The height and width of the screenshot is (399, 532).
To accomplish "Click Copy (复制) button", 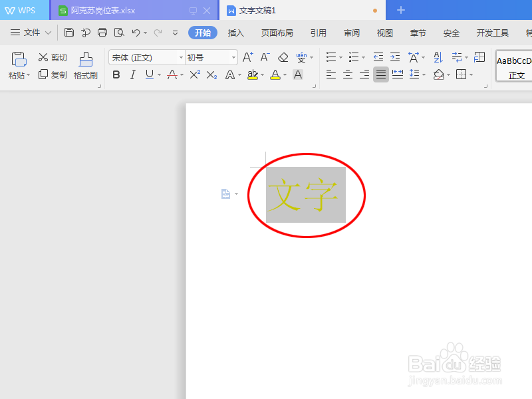I will (x=53, y=74).
